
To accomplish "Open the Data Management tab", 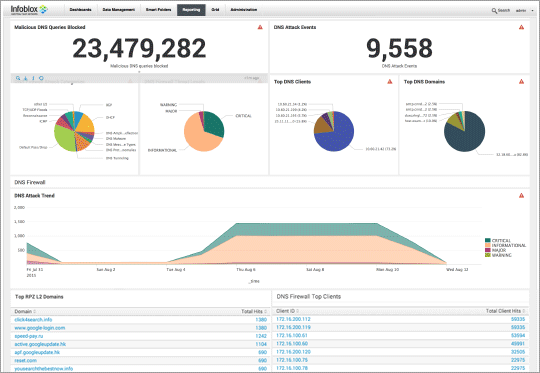I will tap(118, 10).
